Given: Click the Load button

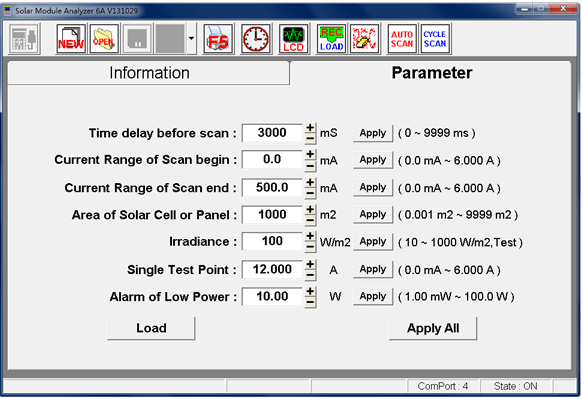Looking at the screenshot, I should pos(151,328).
